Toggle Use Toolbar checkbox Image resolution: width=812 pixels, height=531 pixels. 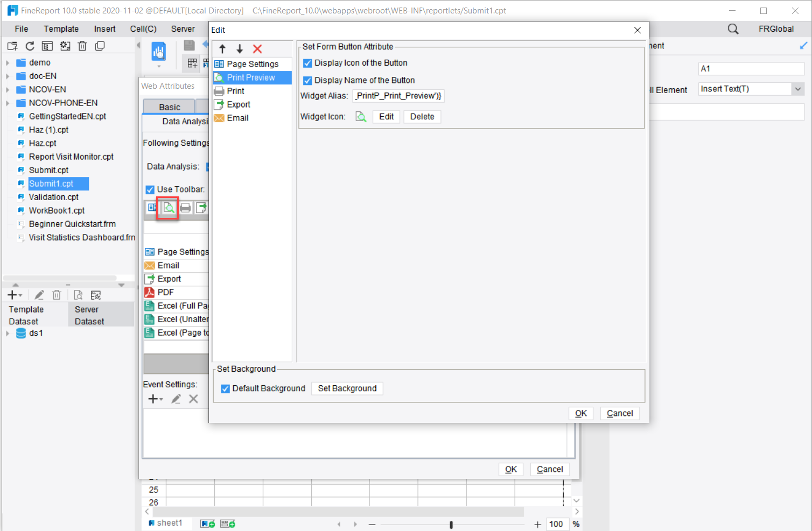tap(150, 189)
